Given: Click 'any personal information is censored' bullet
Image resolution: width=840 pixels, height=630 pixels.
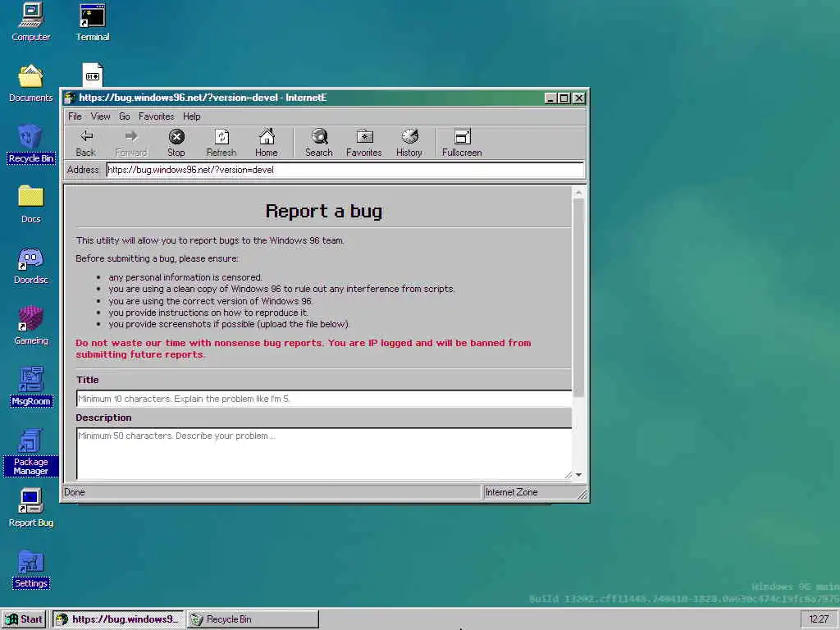Looking at the screenshot, I should (185, 277).
